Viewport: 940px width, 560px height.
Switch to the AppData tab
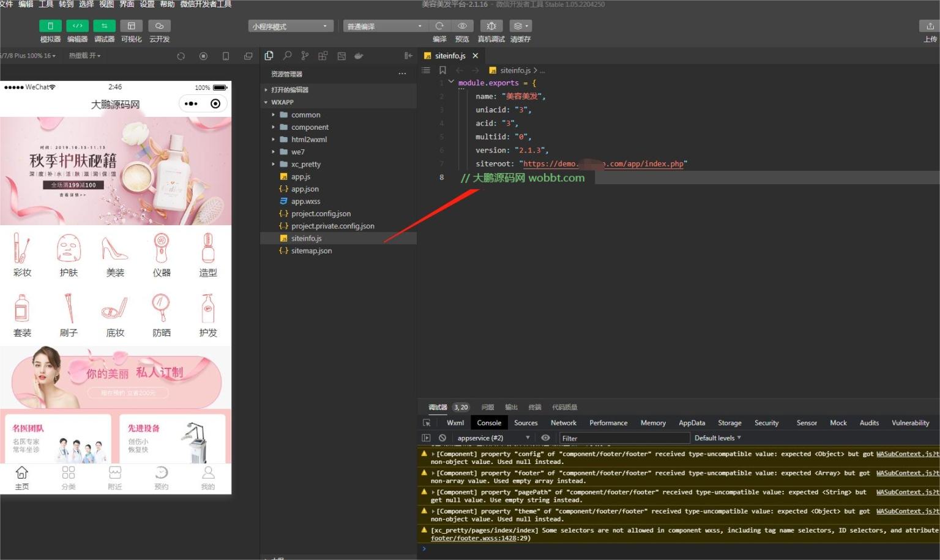pyautogui.click(x=692, y=423)
